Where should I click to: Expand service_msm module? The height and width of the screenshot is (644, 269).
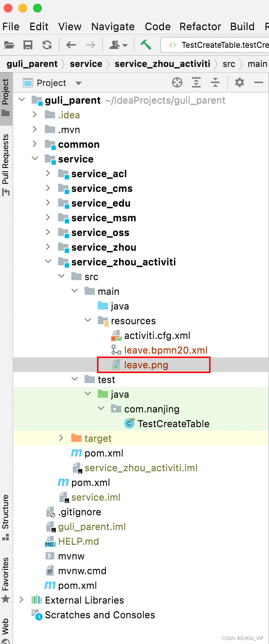(x=48, y=217)
